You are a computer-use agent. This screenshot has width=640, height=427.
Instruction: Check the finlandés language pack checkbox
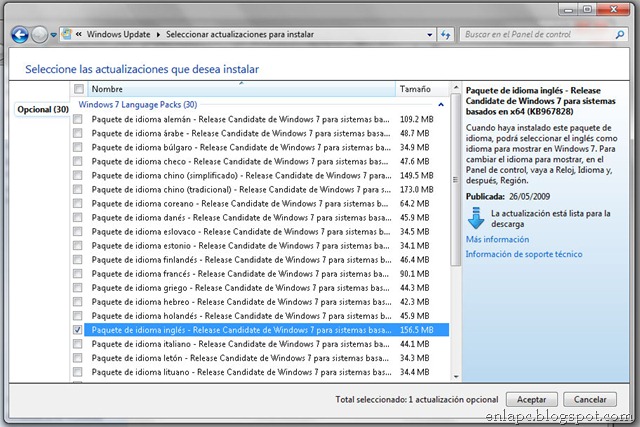point(78,260)
